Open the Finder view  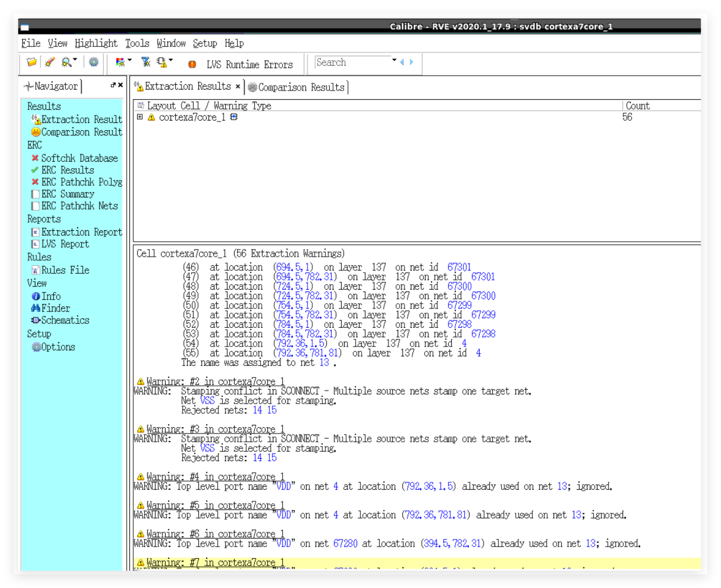[x=51, y=308]
